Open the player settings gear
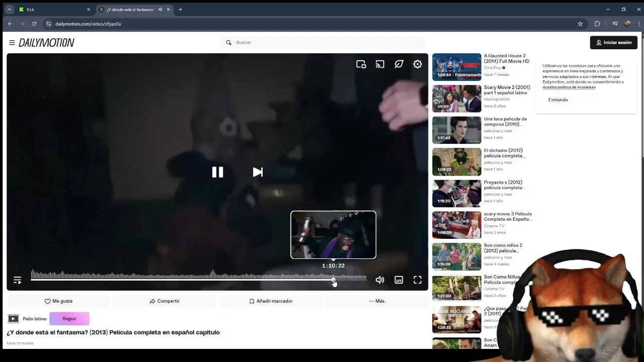 tap(418, 64)
